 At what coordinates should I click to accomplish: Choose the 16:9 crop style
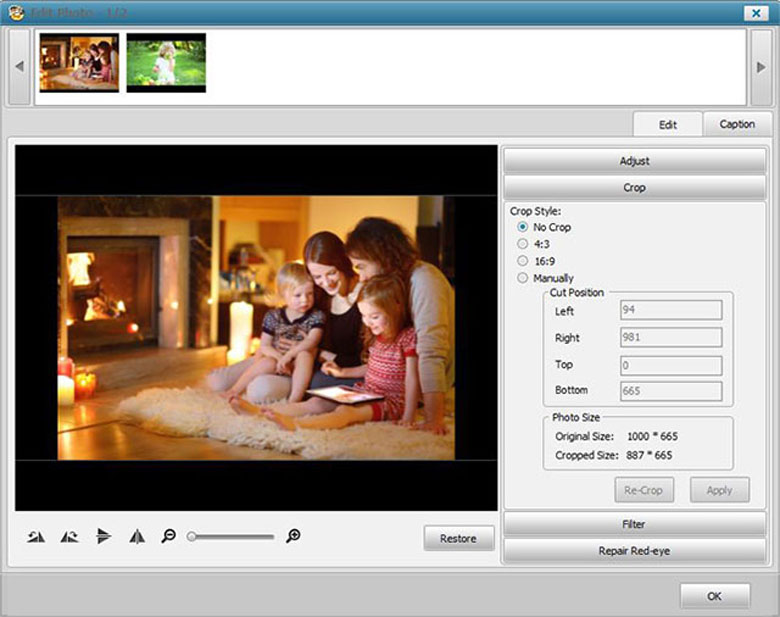(x=522, y=261)
